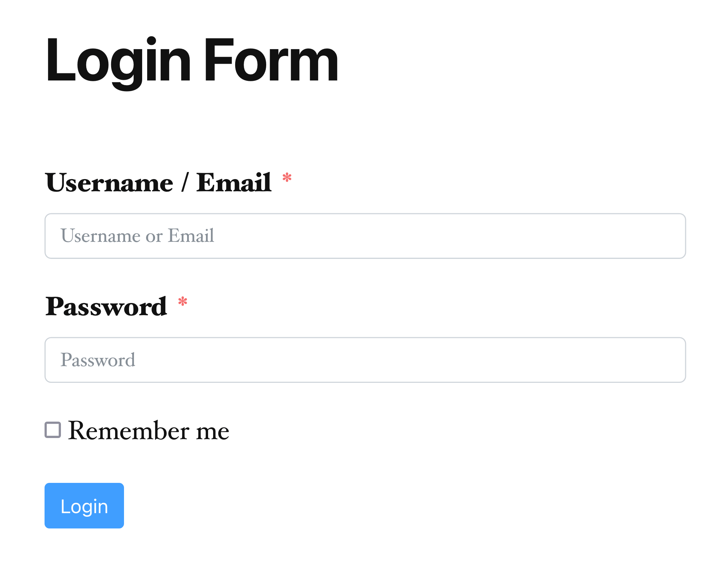Click the word "Login" in the page heading
Screen dimensions: 728x563
118,61
